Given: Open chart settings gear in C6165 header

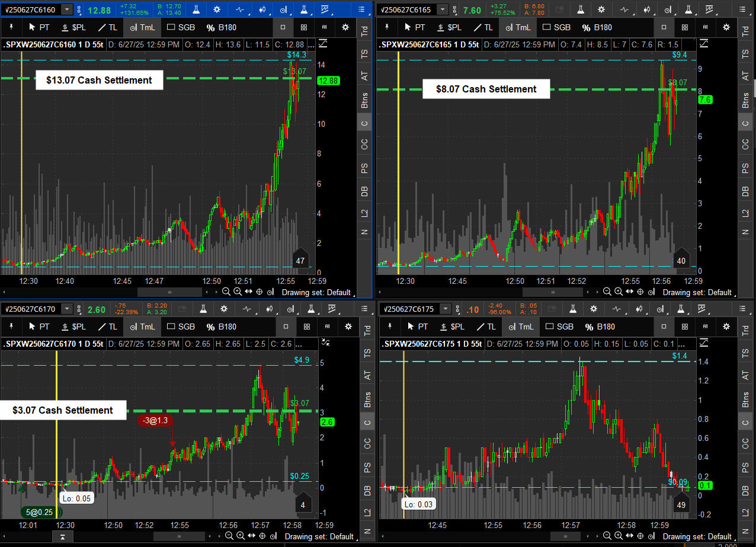Looking at the screenshot, I should pyautogui.click(x=601, y=9).
